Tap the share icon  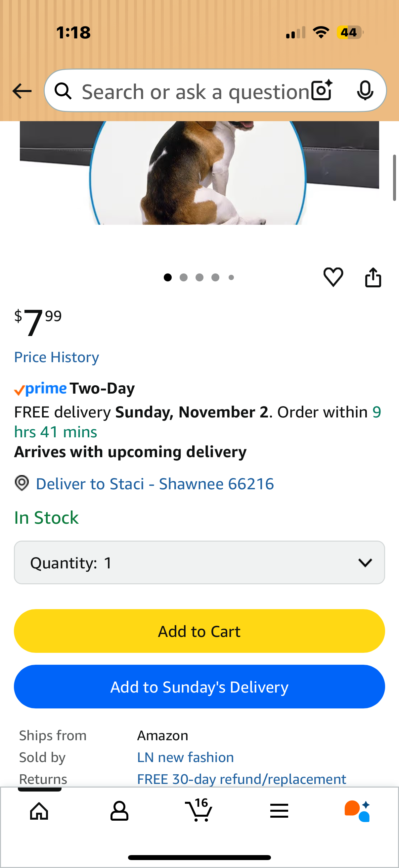click(373, 277)
